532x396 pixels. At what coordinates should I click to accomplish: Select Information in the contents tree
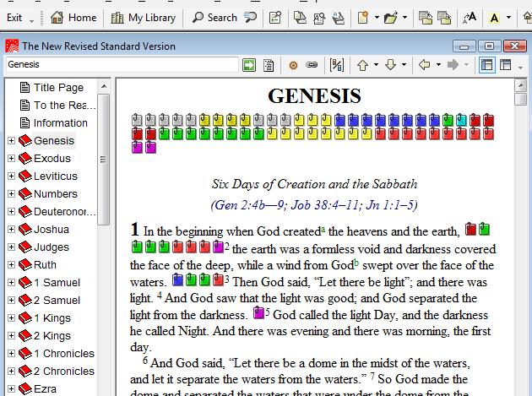click(61, 122)
